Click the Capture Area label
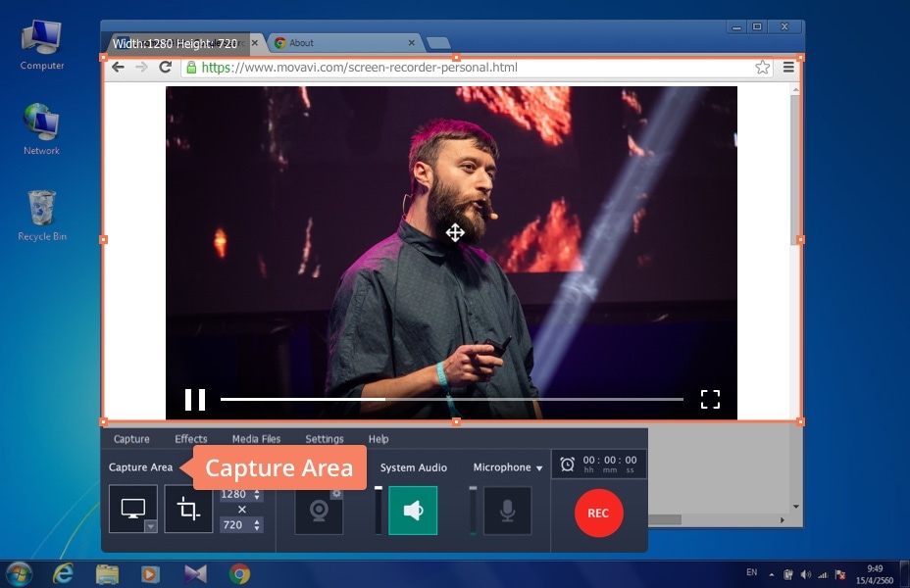 140,467
